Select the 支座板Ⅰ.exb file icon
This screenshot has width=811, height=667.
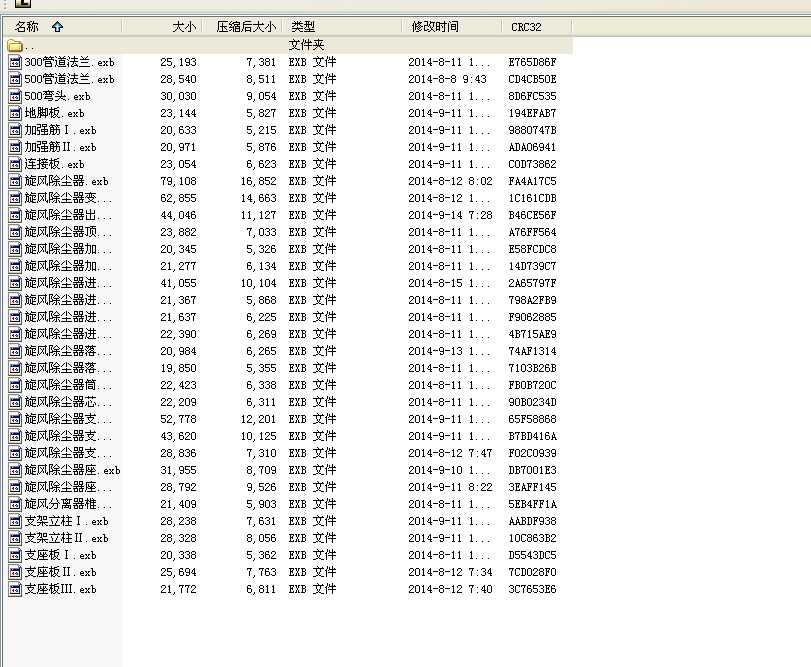tap(16, 555)
